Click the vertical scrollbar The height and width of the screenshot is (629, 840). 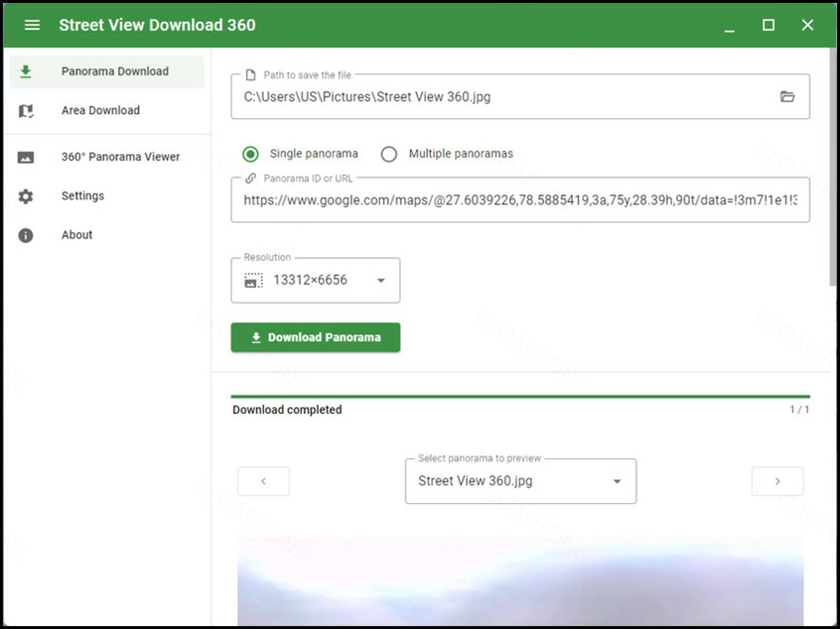(832, 167)
